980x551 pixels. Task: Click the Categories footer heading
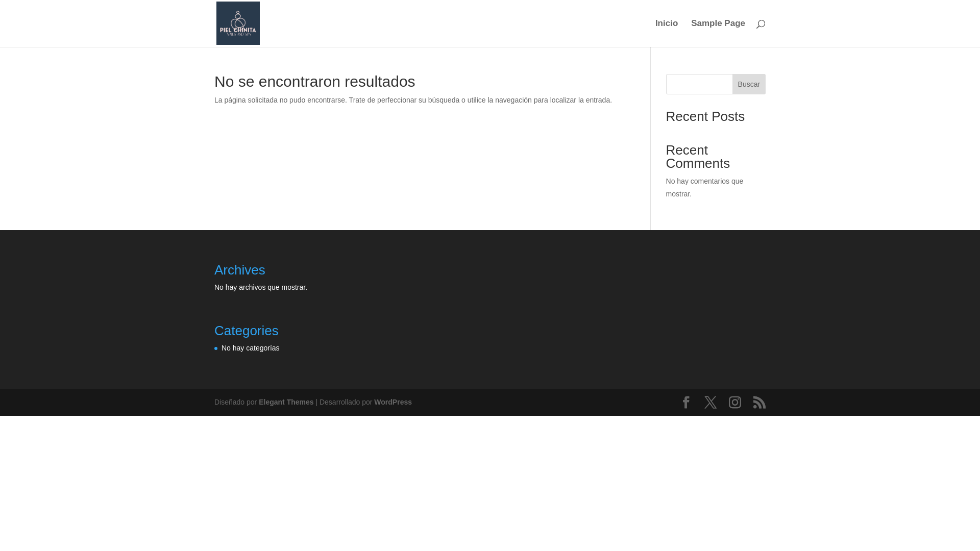pos(246,331)
